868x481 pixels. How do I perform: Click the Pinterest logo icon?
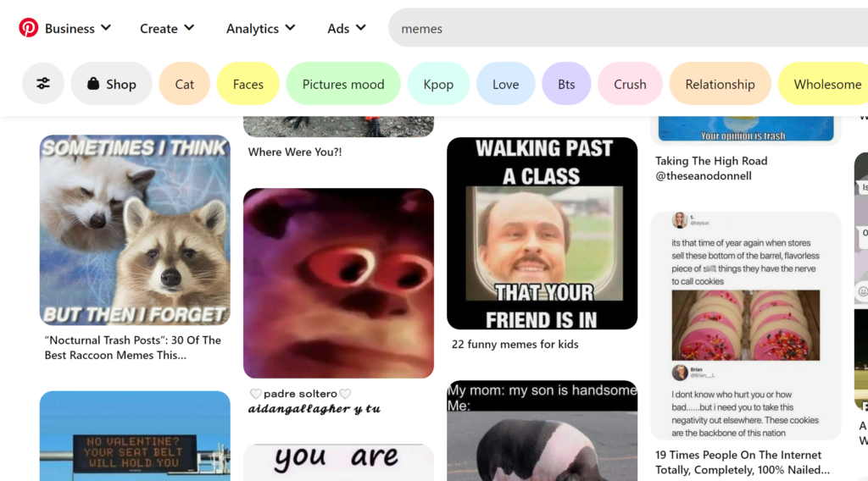click(x=29, y=28)
